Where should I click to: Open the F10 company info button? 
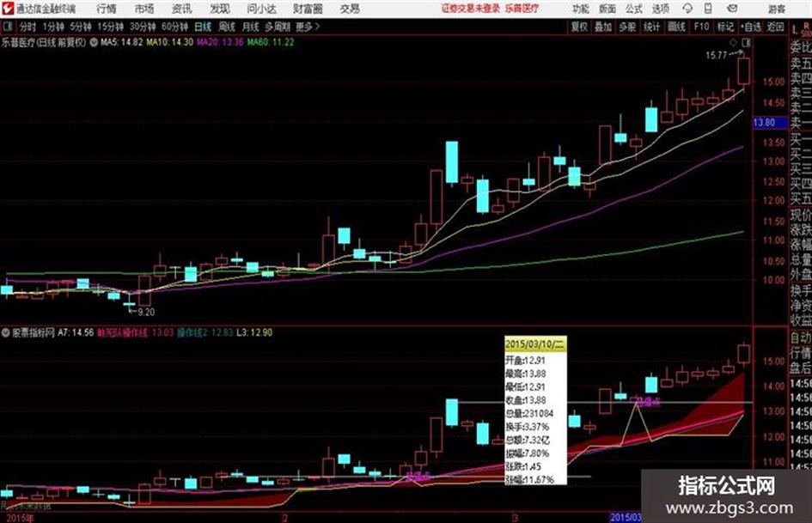click(702, 27)
